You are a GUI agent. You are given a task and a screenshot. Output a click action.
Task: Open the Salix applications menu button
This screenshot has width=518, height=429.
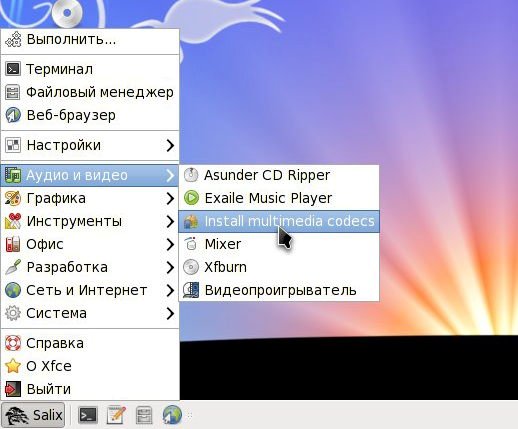33,415
